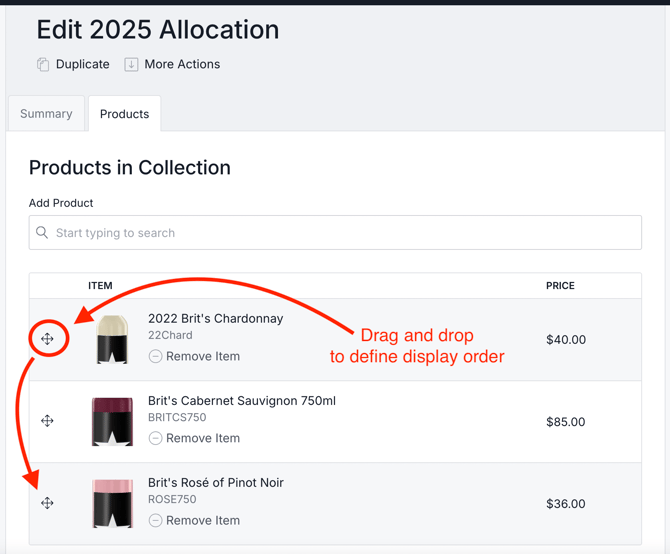The width and height of the screenshot is (670, 554).
Task: Click the Chardonnay bottle thumbnail
Action: coord(113,339)
